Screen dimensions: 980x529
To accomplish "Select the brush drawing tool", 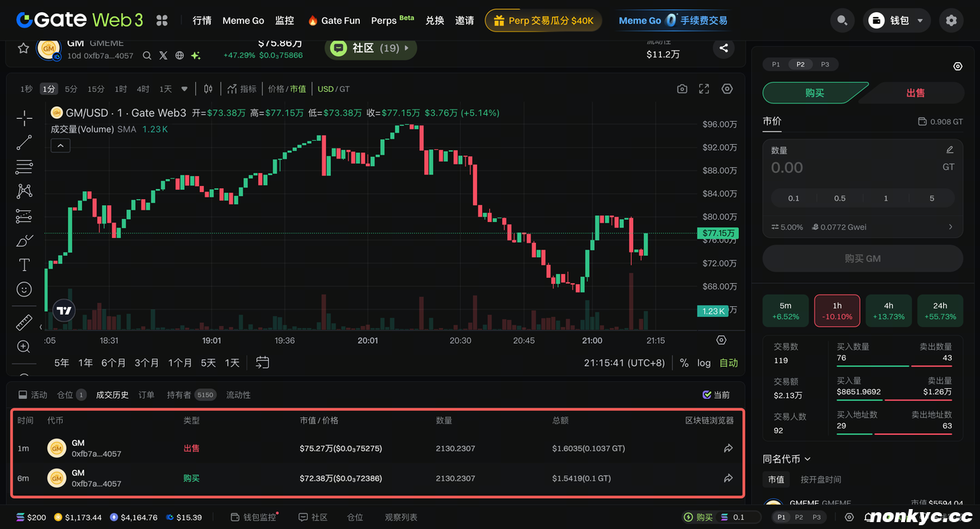I will tap(24, 240).
